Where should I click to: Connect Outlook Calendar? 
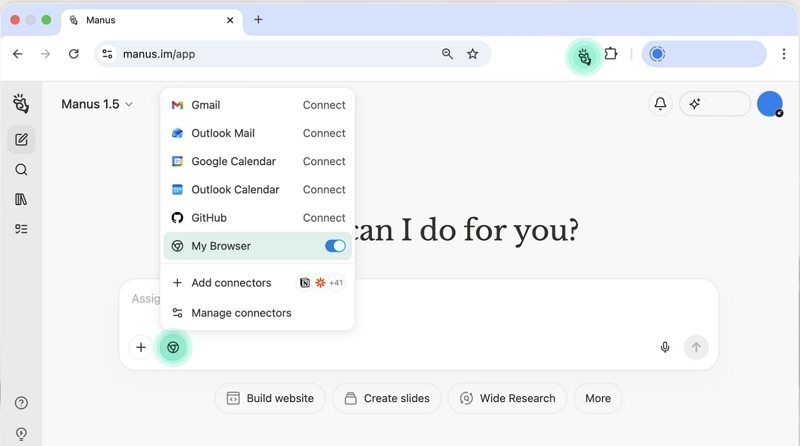click(324, 189)
